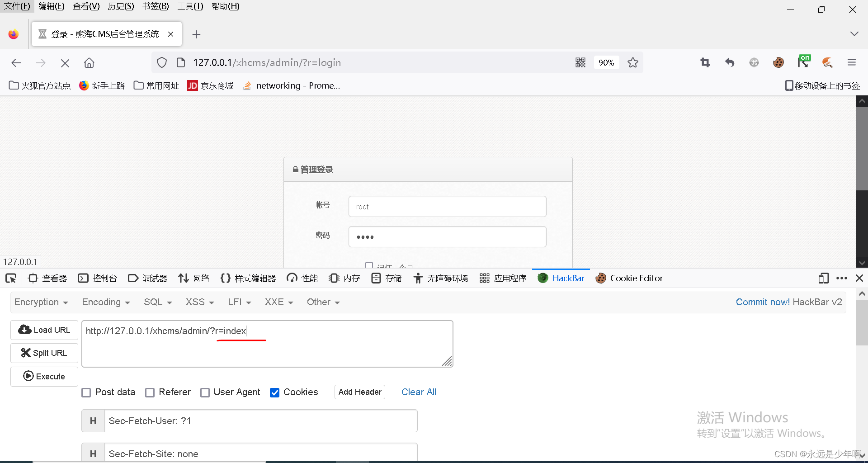Image resolution: width=868 pixels, height=463 pixels.
Task: Switch to 内存 memory tab
Action: point(344,278)
